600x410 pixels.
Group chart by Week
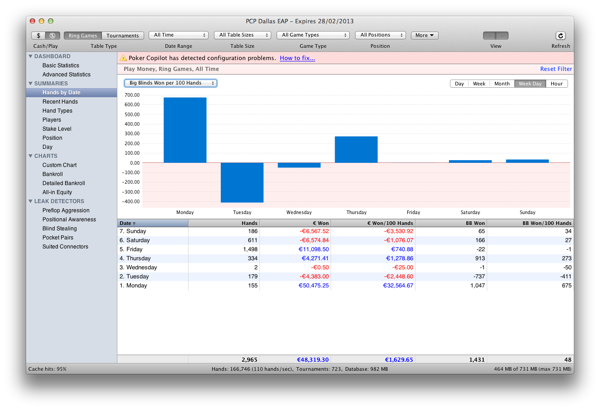pyautogui.click(x=479, y=83)
